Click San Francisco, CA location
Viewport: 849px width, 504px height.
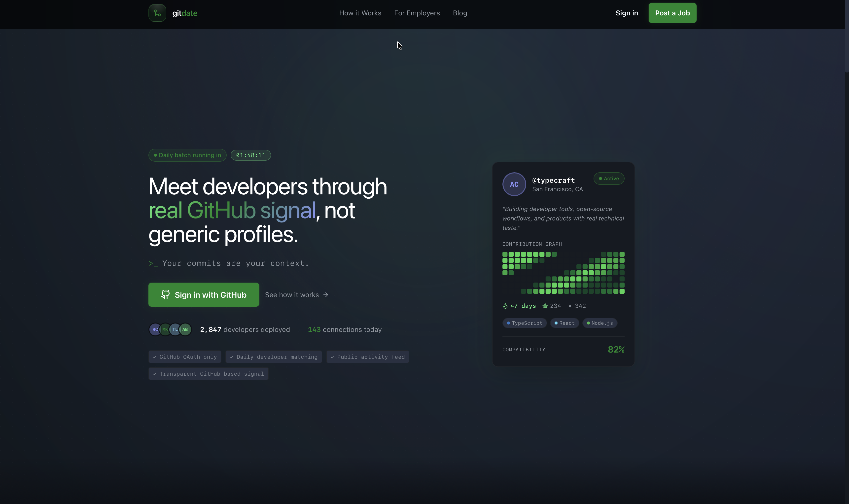557,189
